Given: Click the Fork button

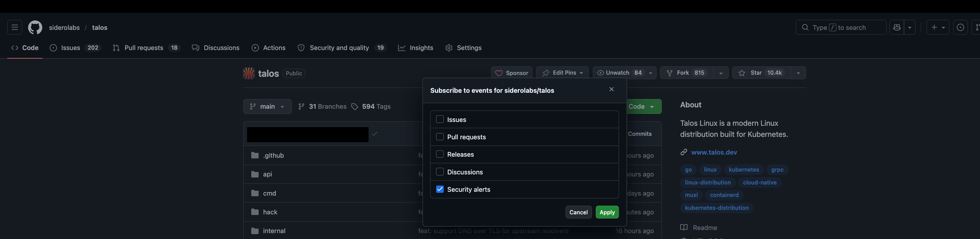Looking at the screenshot, I should point(687,73).
